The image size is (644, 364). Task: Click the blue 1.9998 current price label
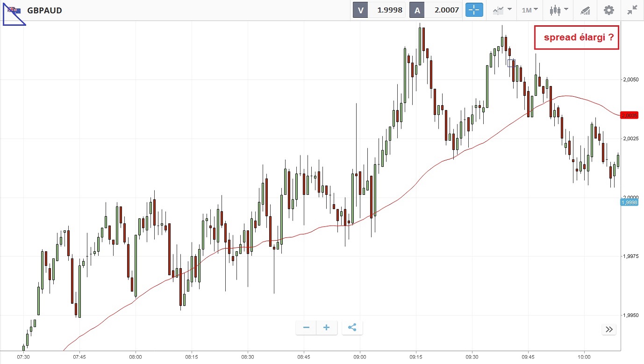point(629,202)
